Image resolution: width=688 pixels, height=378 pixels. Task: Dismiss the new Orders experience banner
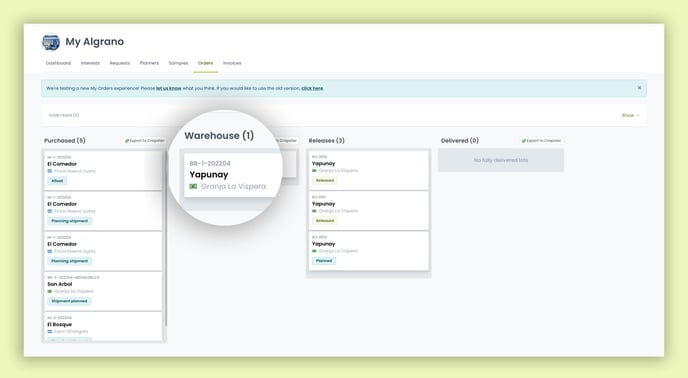639,88
